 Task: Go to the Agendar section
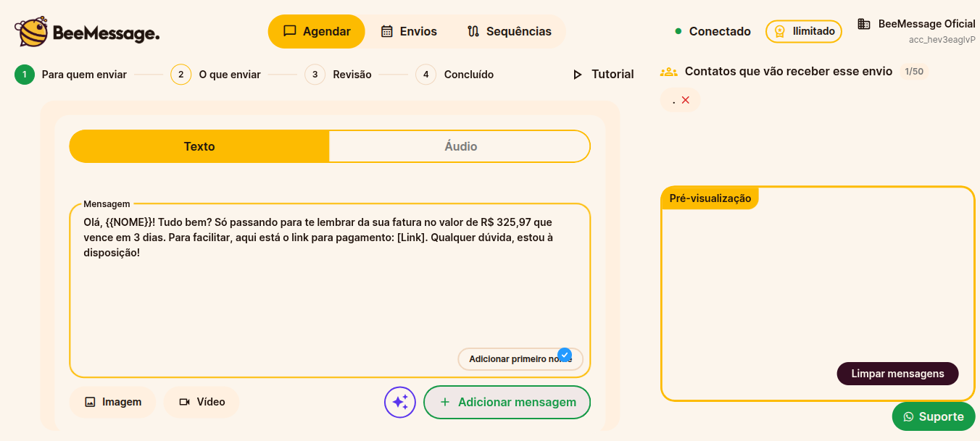tap(316, 31)
